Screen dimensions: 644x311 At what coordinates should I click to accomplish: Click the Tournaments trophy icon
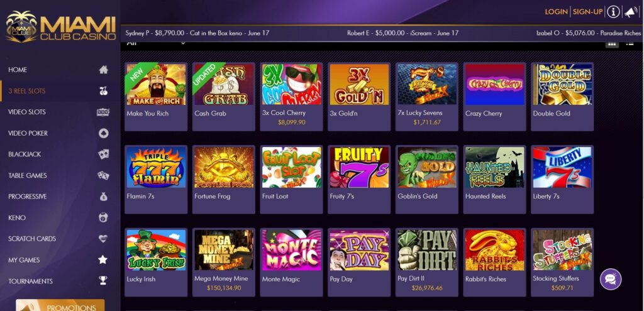pyautogui.click(x=103, y=281)
